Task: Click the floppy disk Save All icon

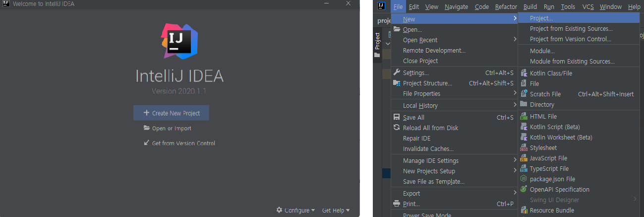Action: pyautogui.click(x=397, y=117)
